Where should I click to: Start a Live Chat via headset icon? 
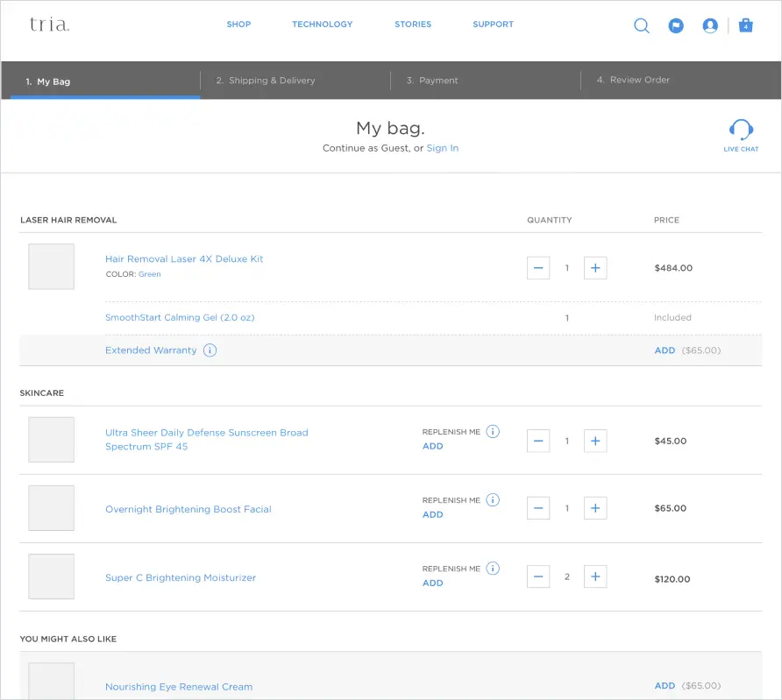[x=741, y=130]
